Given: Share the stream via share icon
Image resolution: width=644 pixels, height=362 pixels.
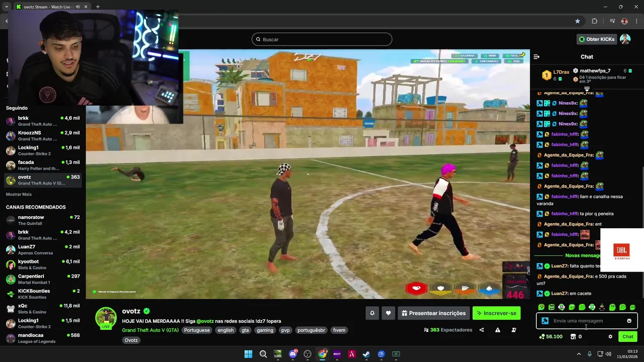Looking at the screenshot, I should tap(481, 330).
